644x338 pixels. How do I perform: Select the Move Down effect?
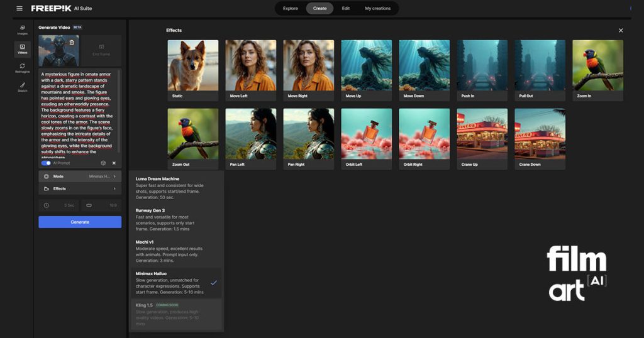pyautogui.click(x=425, y=70)
